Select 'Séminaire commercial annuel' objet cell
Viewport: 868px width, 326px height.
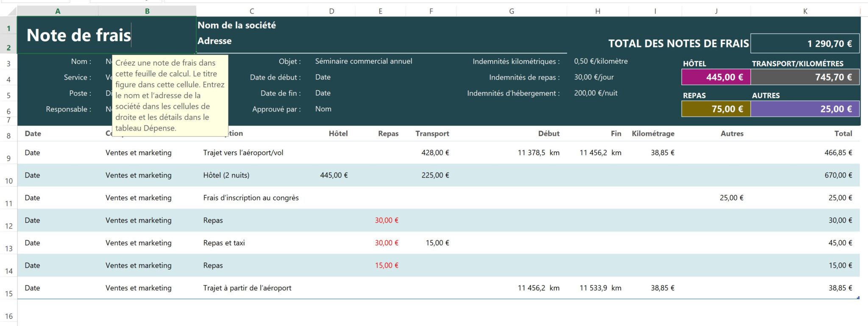363,61
